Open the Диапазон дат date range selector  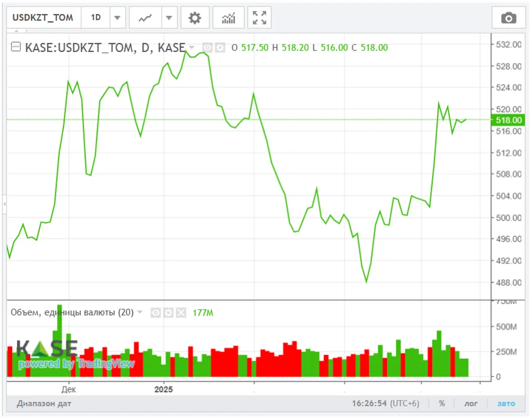(44, 404)
